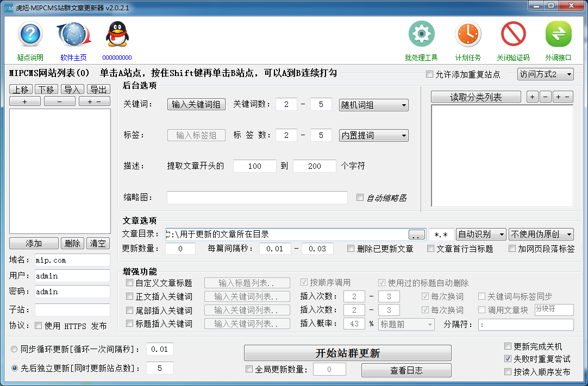588x386 pixels.
Task: Enable 按读入顺序发布 checkbox
Action: pyautogui.click(x=508, y=372)
